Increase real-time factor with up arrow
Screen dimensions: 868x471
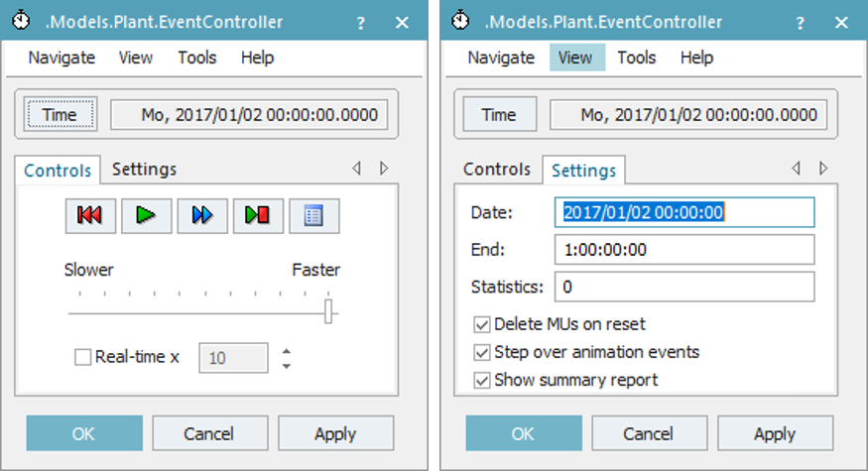(x=287, y=350)
